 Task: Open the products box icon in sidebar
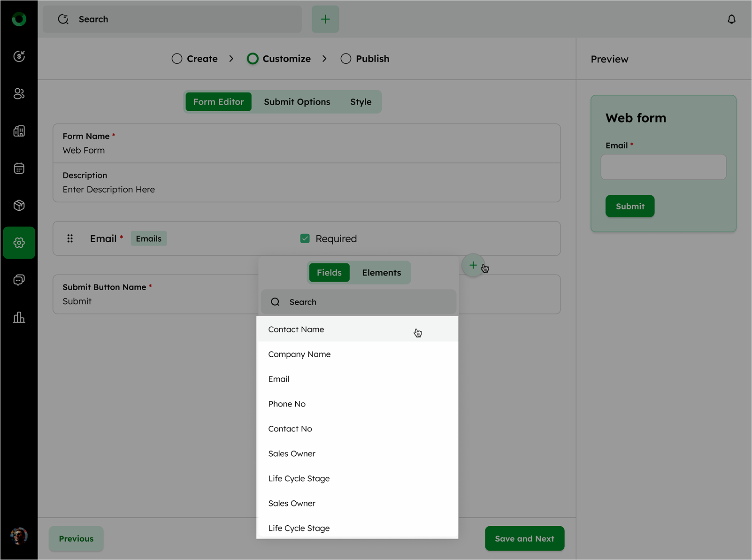19,206
